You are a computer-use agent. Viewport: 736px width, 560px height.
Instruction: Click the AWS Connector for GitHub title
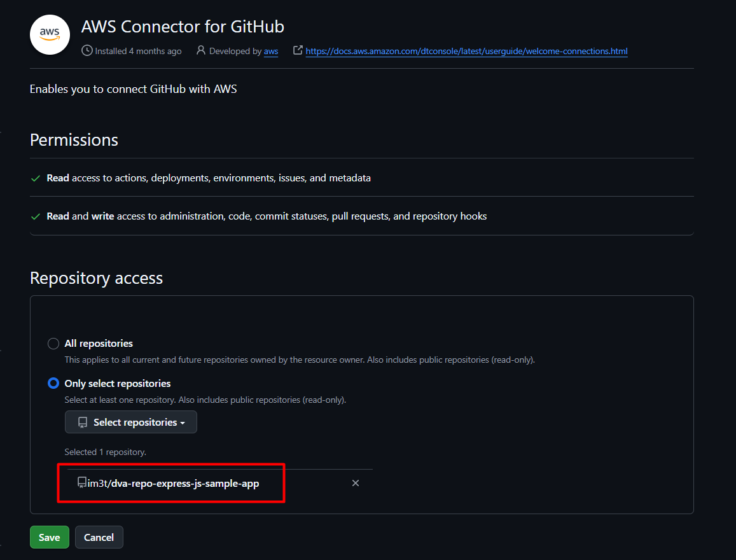coord(183,27)
